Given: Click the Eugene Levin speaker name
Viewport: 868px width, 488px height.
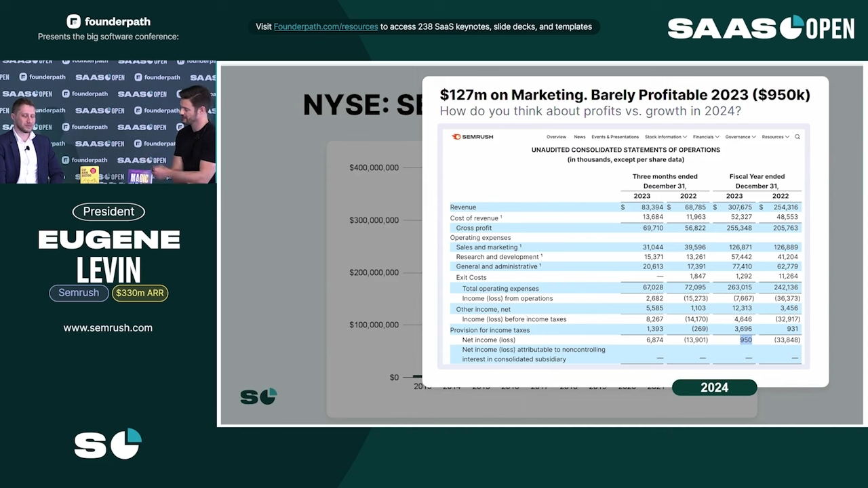Looking at the screenshot, I should coord(108,256).
